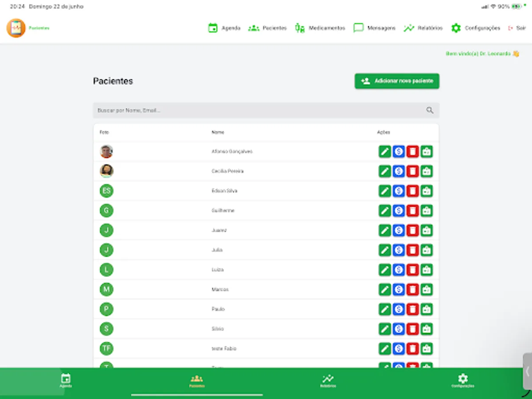Screen dimensions: 532x399
Task: Click the name Guilherme in list
Action: (223, 211)
